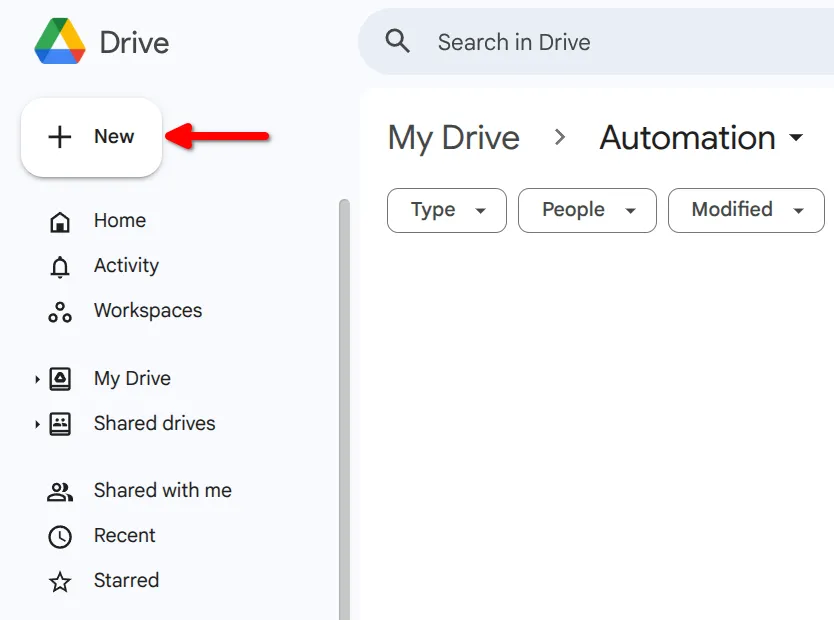Click the Recent clock icon
Viewport: 834px width, 620px height.
pos(60,535)
